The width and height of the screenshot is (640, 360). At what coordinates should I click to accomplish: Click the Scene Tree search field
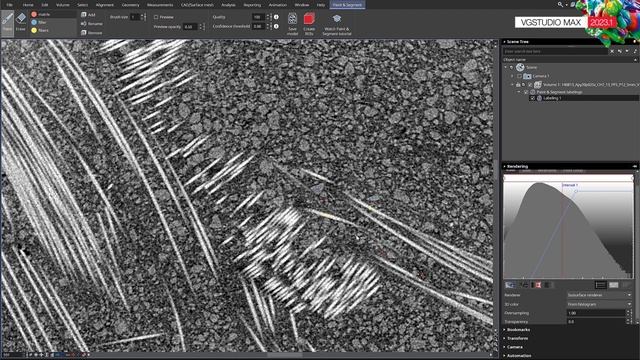pos(556,51)
